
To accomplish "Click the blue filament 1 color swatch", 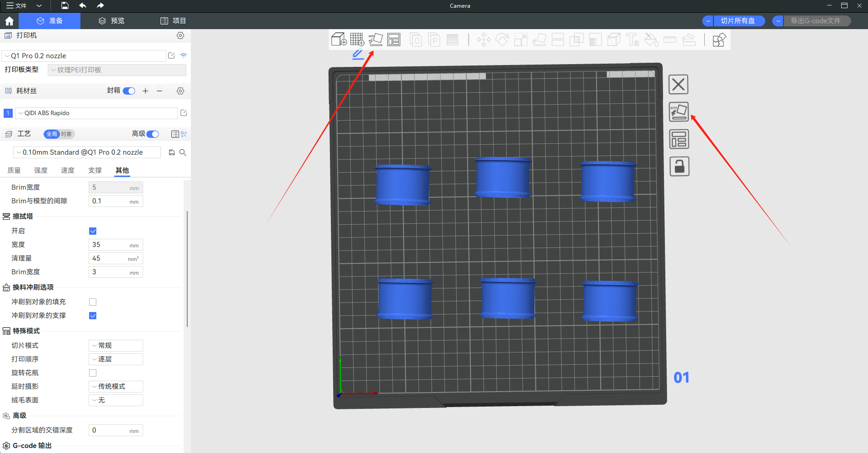I will tap(8, 113).
